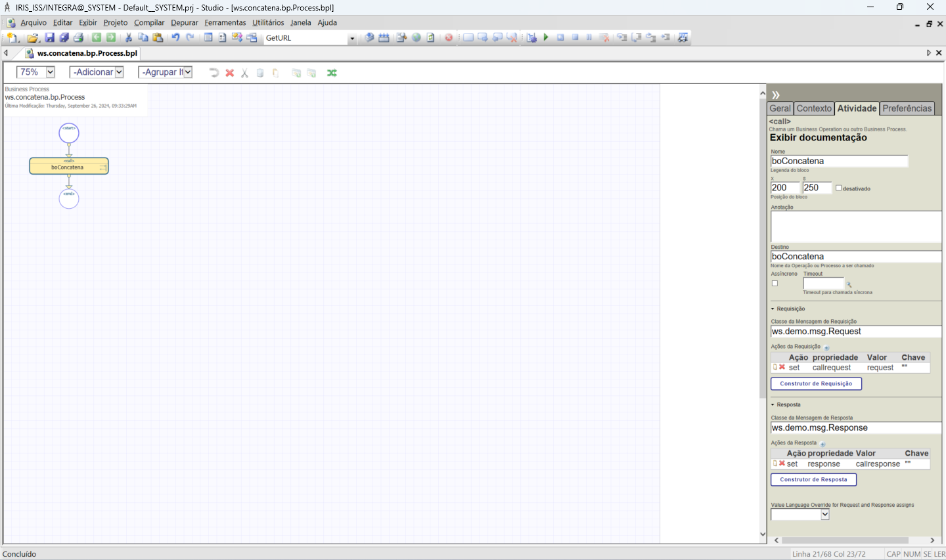Viewport: 946px width, 560px height.
Task: Click the Print icon in toolbar
Action: point(78,38)
